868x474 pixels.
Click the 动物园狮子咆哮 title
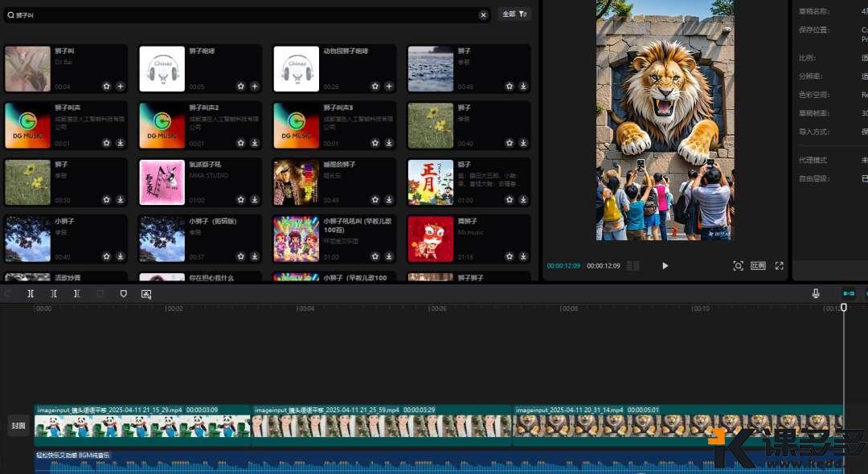coord(346,51)
